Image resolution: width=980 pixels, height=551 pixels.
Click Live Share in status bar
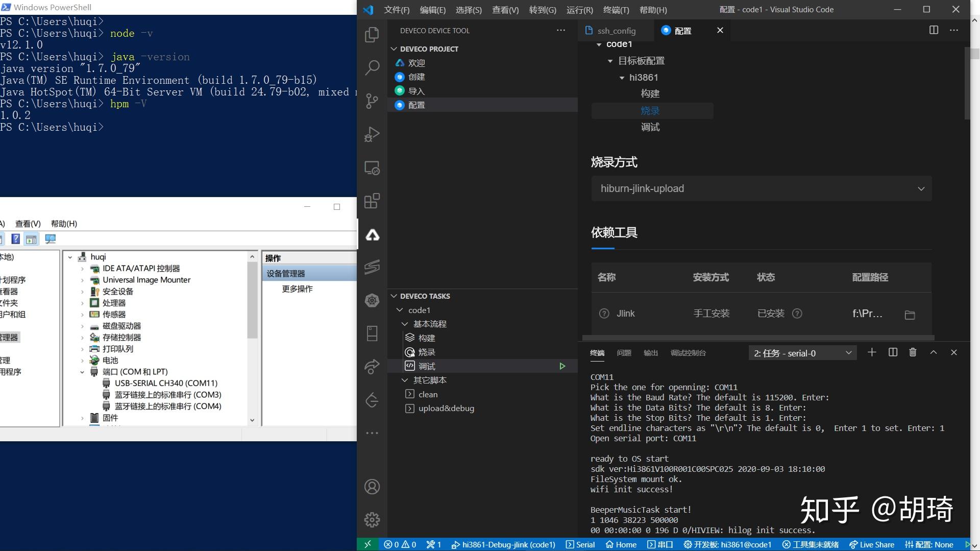(x=871, y=544)
